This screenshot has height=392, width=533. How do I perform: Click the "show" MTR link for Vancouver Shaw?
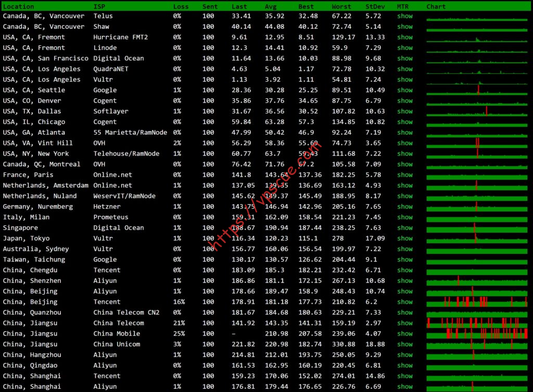tap(405, 27)
